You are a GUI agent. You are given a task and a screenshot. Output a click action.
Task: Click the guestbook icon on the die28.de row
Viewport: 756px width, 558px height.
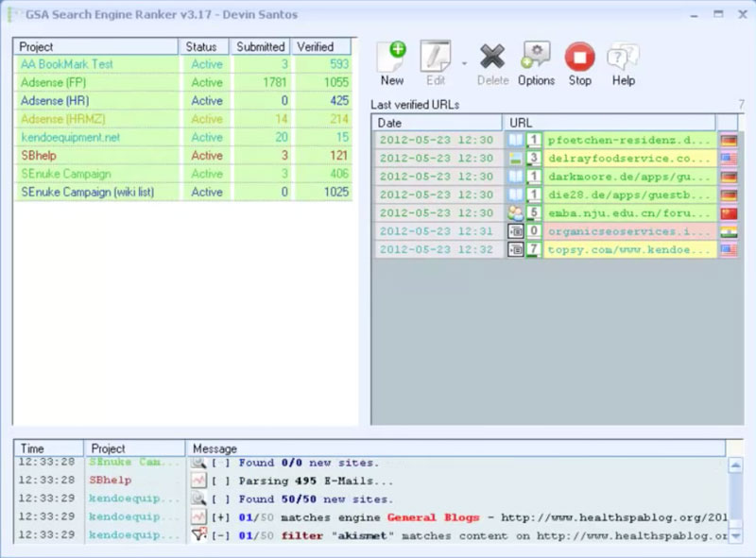(x=515, y=195)
